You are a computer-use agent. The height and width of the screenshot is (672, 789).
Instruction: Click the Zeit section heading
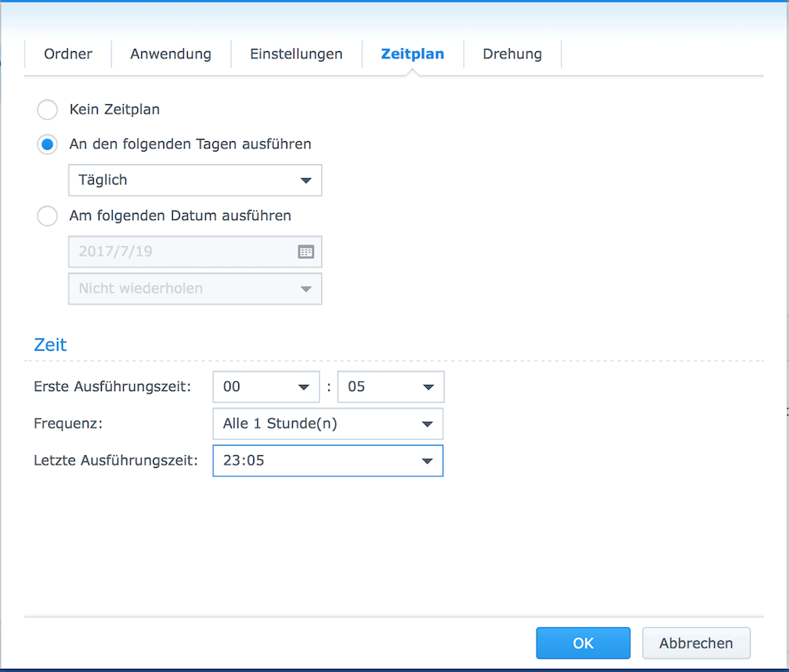[50, 345]
